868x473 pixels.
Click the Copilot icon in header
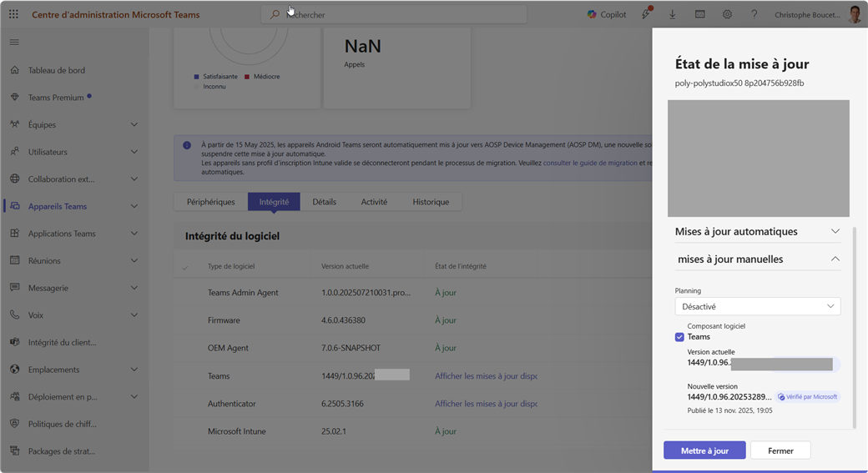click(592, 14)
